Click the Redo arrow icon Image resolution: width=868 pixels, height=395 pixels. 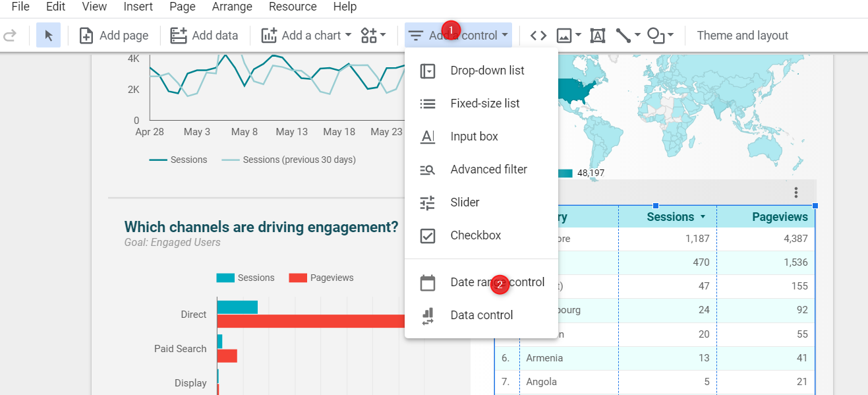coord(12,34)
